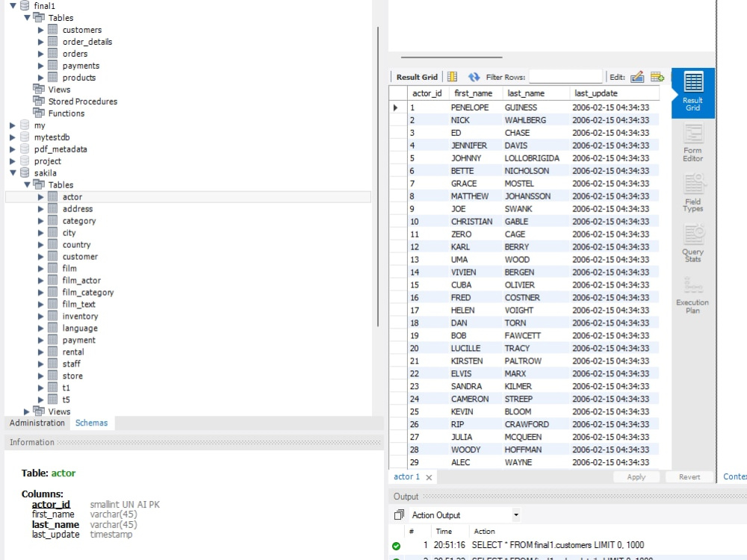The height and width of the screenshot is (560, 747).
Task: Collapse the final1 schema node
Action: tap(13, 6)
